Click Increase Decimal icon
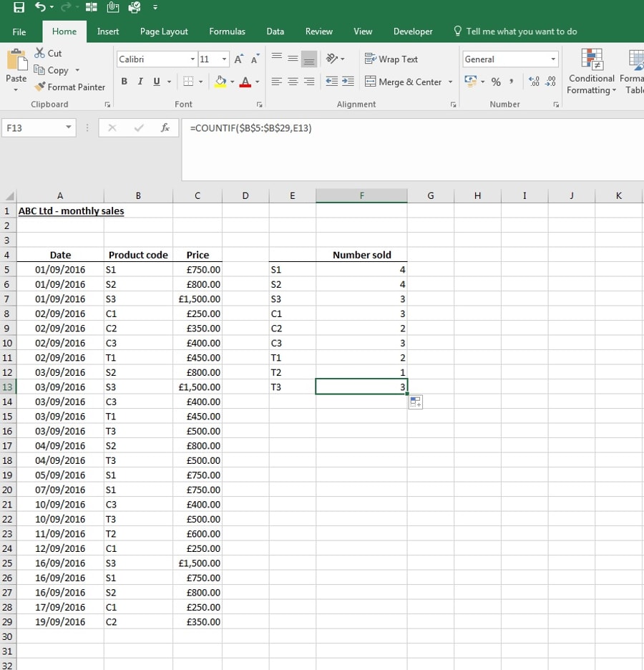Viewport: 644px width, 670px height. [534, 81]
